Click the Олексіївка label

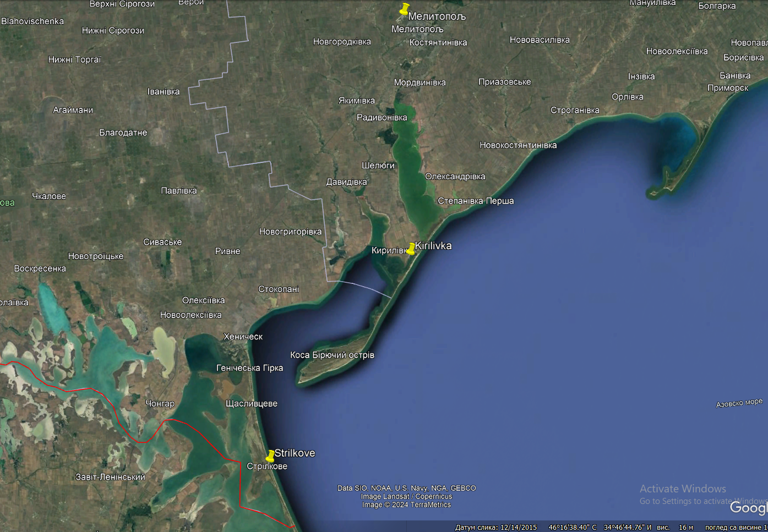click(x=203, y=300)
